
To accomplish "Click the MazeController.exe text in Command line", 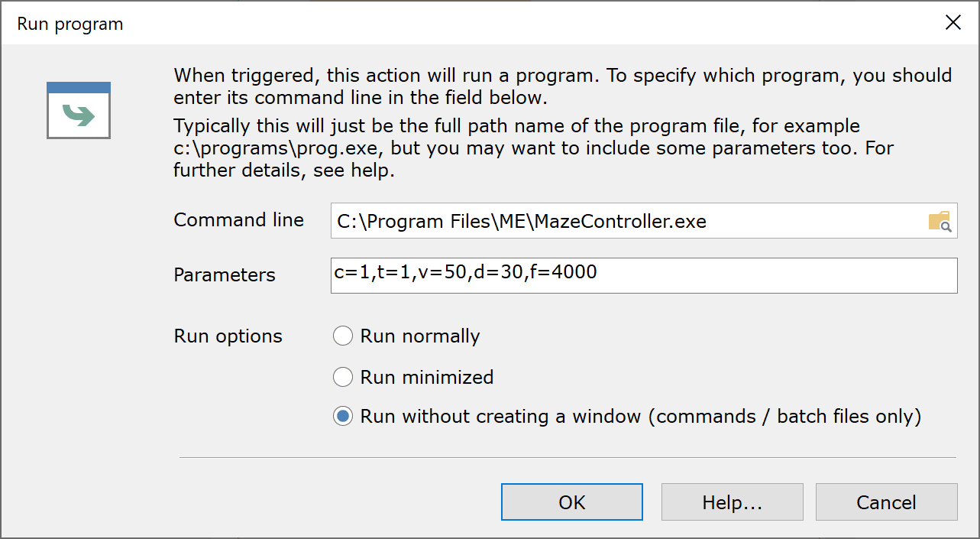I will [x=621, y=222].
